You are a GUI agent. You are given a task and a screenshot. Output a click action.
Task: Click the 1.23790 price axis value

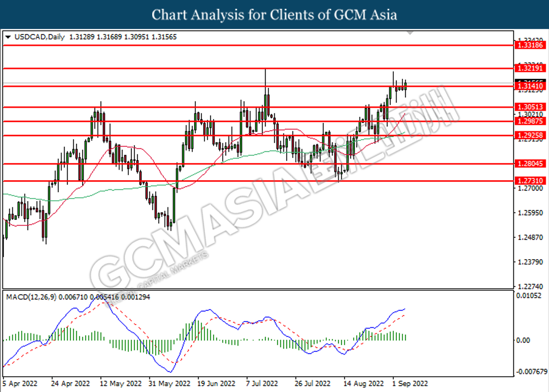pos(530,262)
